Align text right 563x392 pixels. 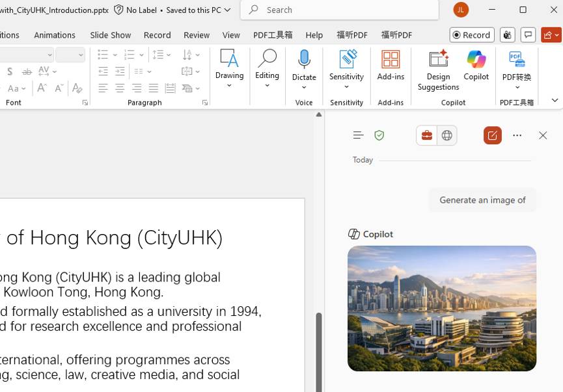tap(137, 88)
